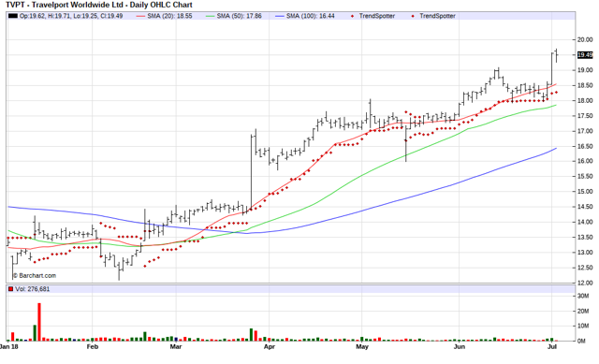Click the Op:19.62 Hi:19.71 OHLC values text
The height and width of the screenshot is (364, 599).
(x=71, y=16)
